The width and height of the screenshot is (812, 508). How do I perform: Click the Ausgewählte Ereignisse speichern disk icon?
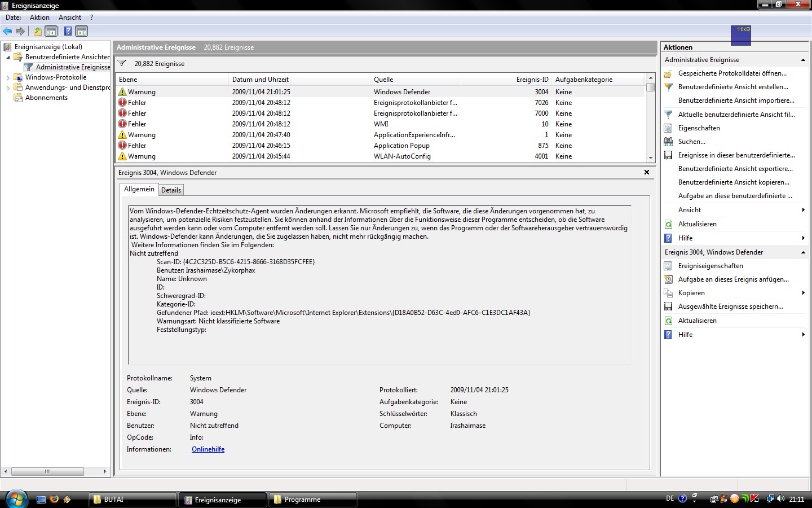point(668,306)
